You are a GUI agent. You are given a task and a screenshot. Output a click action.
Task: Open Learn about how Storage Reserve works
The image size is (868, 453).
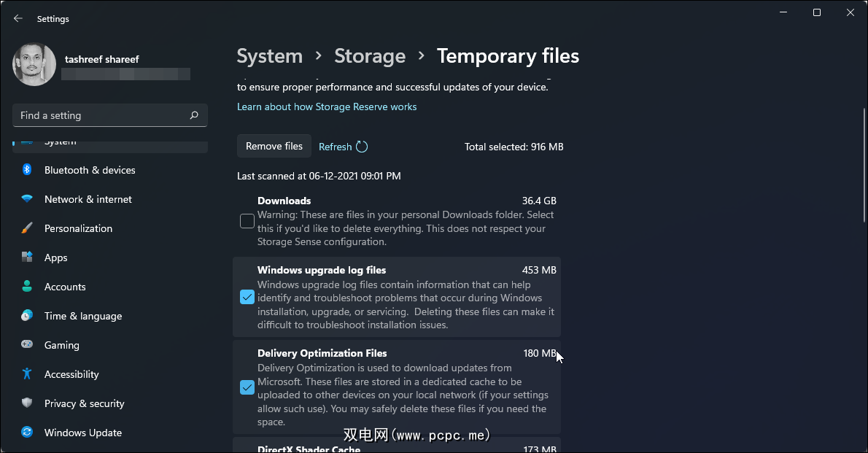pyautogui.click(x=327, y=107)
